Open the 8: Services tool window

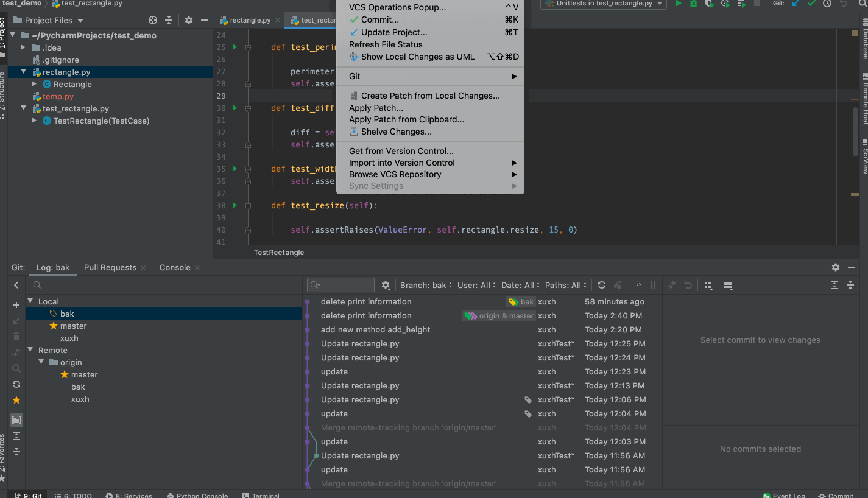tap(129, 496)
